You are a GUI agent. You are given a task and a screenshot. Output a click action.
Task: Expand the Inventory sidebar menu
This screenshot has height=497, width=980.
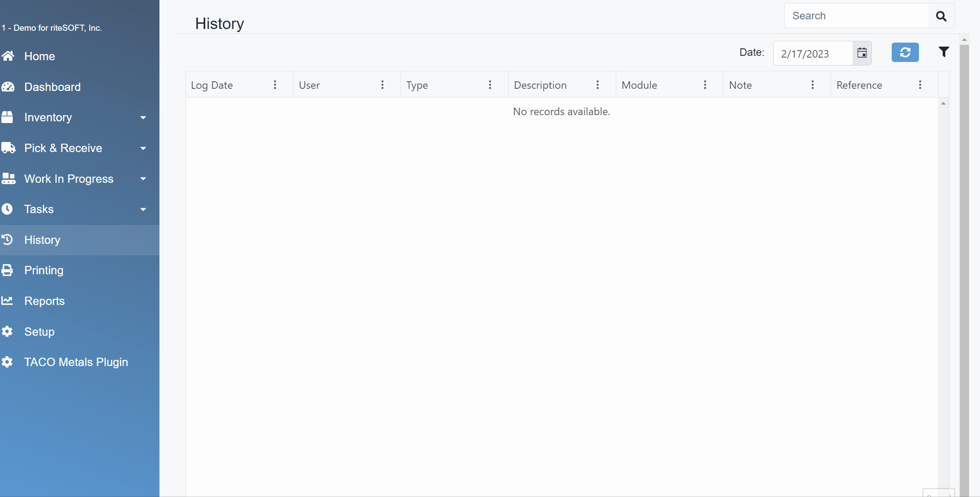pyautogui.click(x=143, y=118)
